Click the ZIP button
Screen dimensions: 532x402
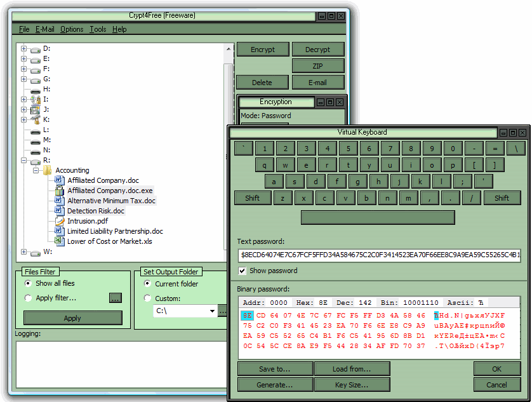(318, 66)
